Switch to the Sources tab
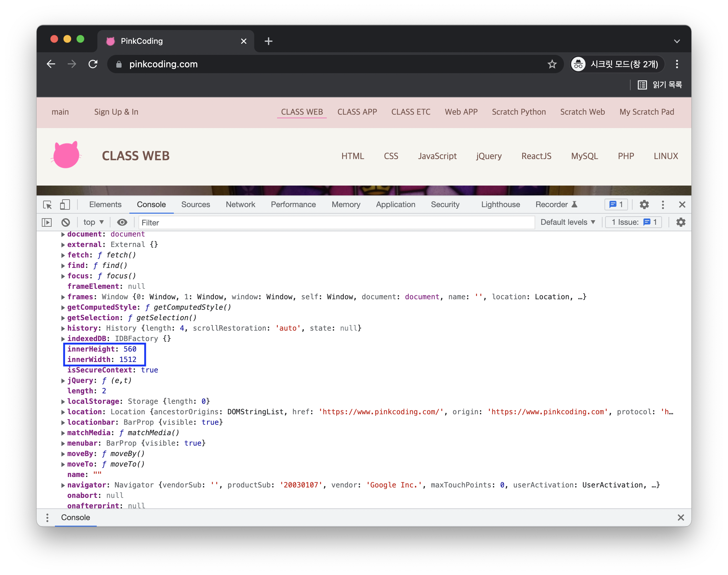This screenshot has width=728, height=575. coord(195,204)
